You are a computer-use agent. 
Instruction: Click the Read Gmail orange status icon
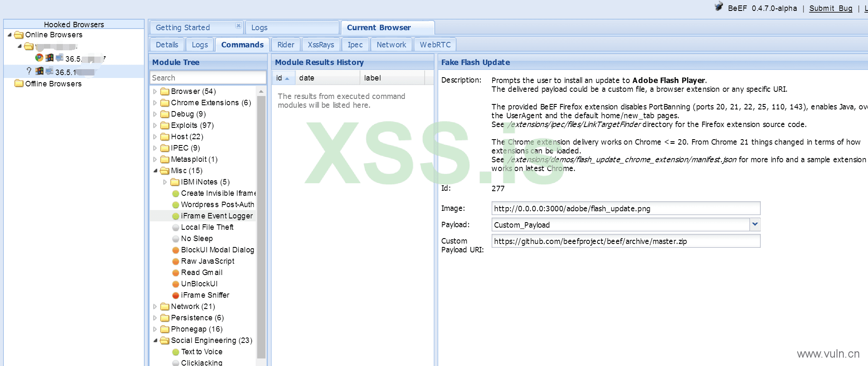point(176,273)
